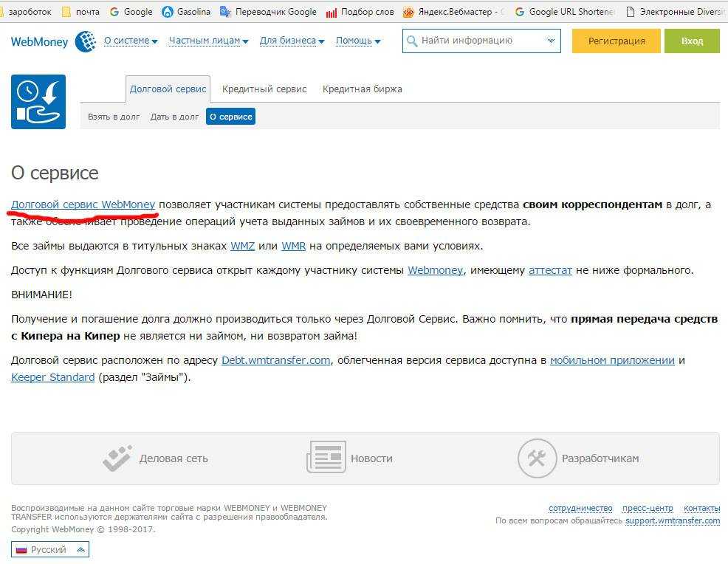Expand the О системе menu
Image resolution: width=728 pixels, height=564 pixels.
(131, 41)
